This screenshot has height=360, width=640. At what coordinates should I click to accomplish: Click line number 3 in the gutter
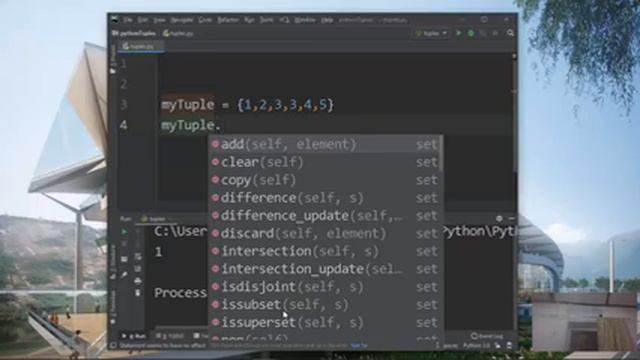(x=124, y=104)
